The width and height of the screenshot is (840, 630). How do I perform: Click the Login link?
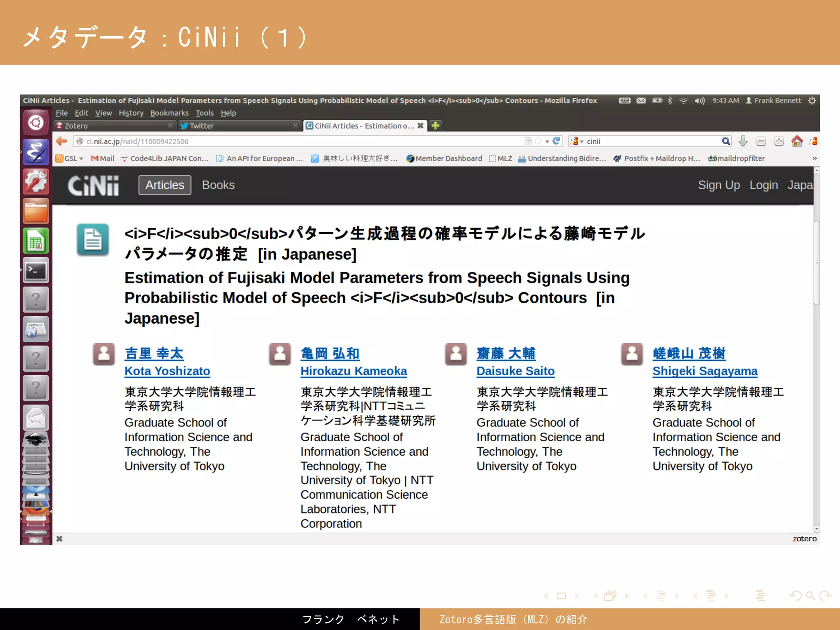[763, 185]
